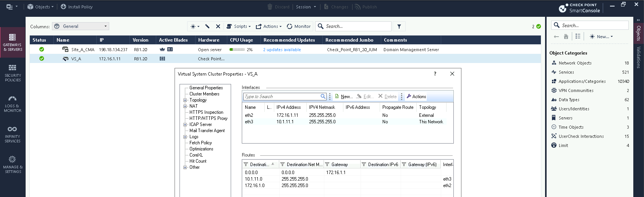Image resolution: width=644 pixels, height=197 pixels.
Task: Click the 2 updates available link
Action: 282,50
